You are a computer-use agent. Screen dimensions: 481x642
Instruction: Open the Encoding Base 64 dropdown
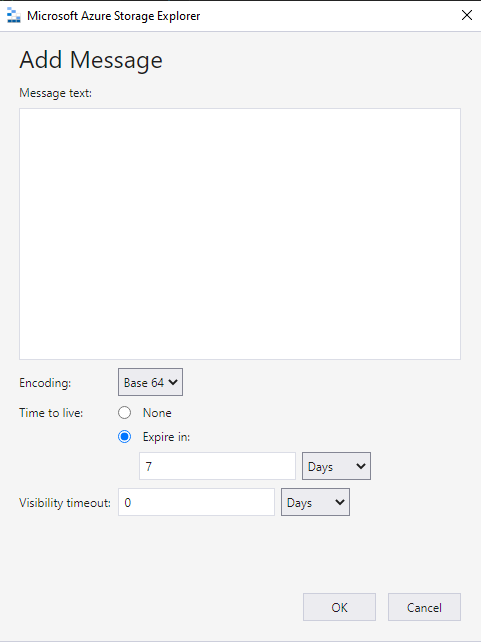point(150,382)
